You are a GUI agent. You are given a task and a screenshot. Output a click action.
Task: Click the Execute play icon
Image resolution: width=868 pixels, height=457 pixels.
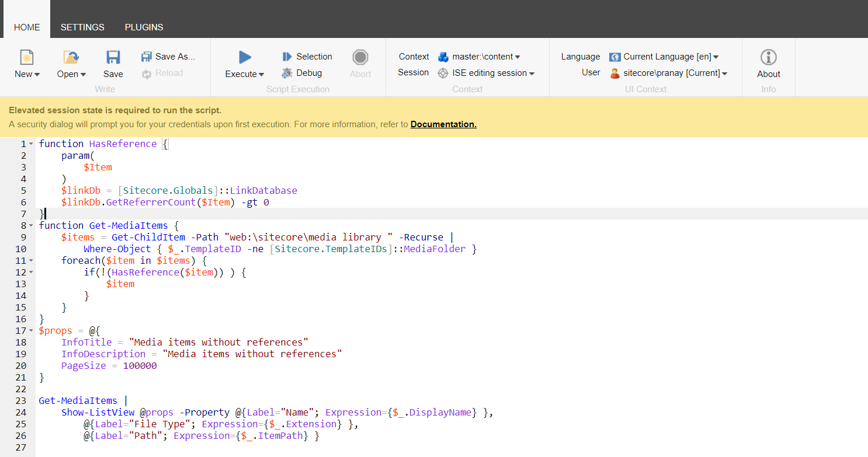(x=245, y=57)
